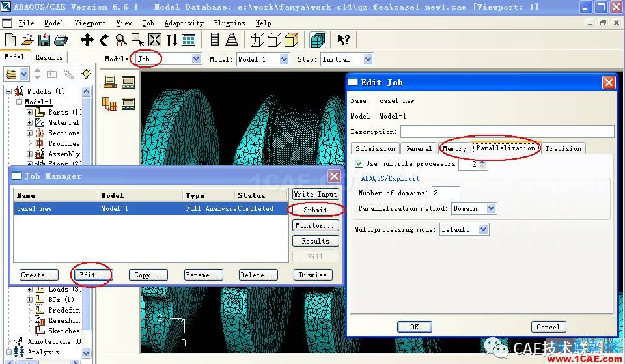Image resolution: width=625 pixels, height=364 pixels.
Task: Open the Adaptivity menu
Action: pyautogui.click(x=184, y=23)
